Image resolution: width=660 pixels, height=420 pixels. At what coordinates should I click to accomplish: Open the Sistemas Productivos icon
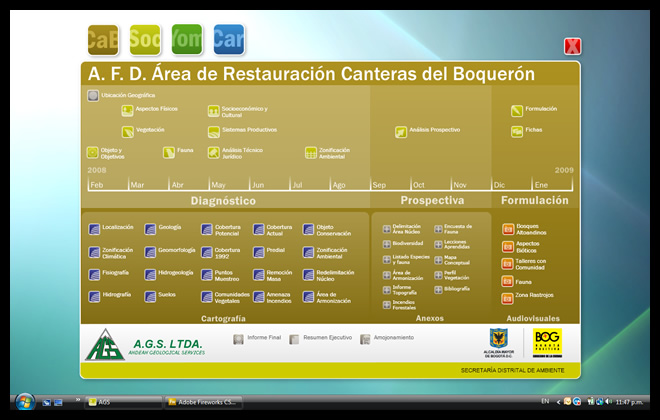click(x=214, y=131)
